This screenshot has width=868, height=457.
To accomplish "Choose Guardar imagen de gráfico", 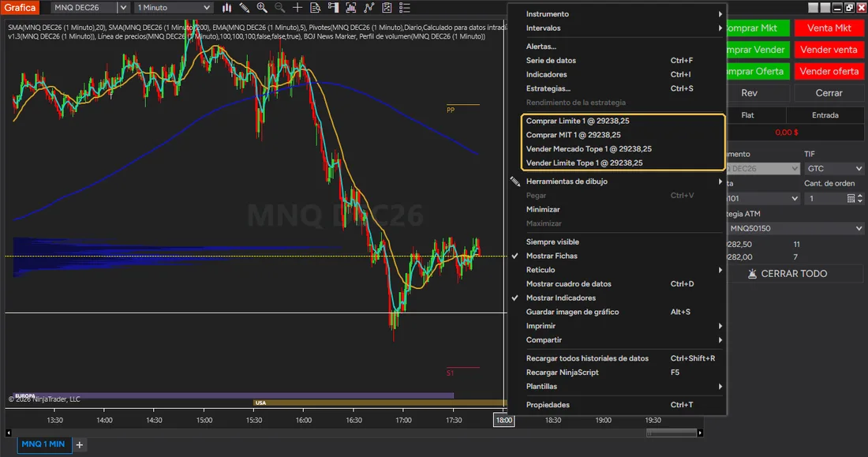I will (x=617, y=312).
